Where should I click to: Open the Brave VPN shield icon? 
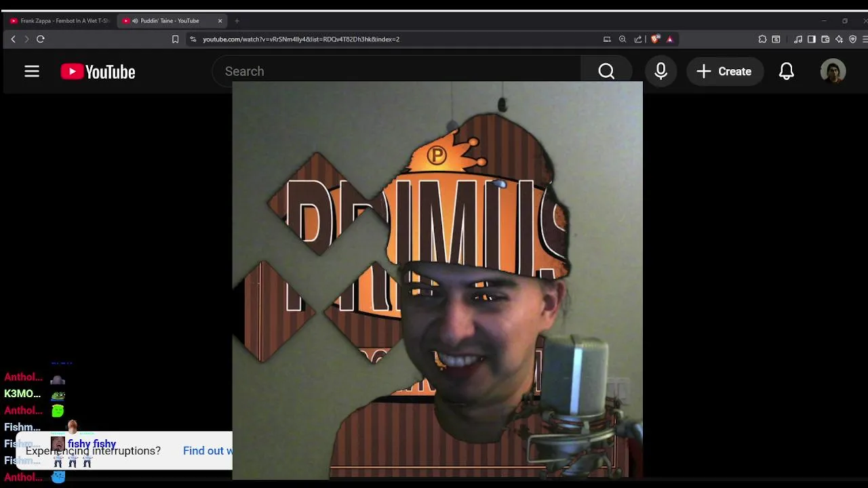click(x=853, y=39)
